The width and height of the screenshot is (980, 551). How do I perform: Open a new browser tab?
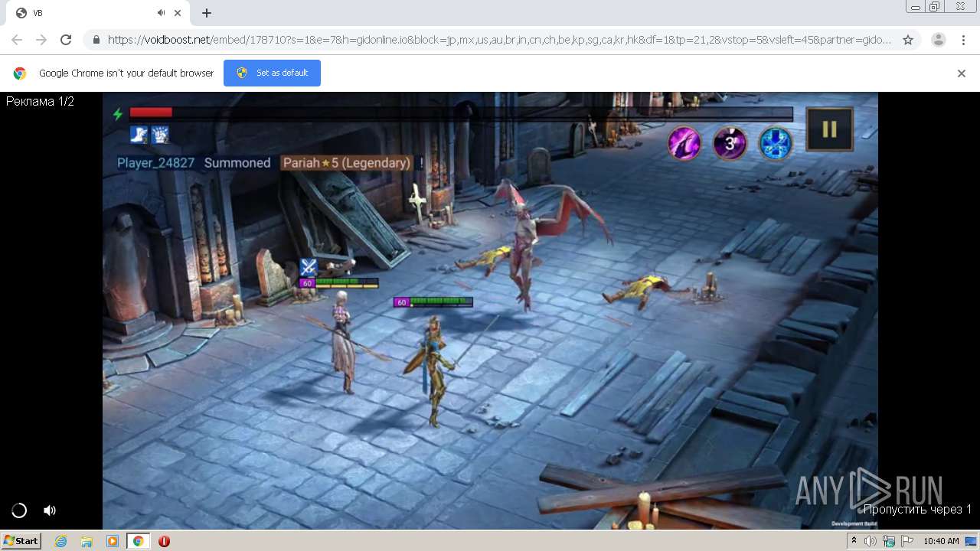207,13
